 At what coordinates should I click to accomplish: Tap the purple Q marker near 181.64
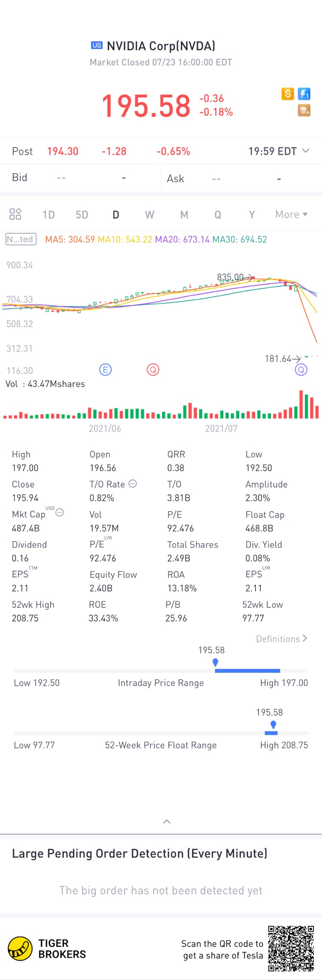[301, 370]
